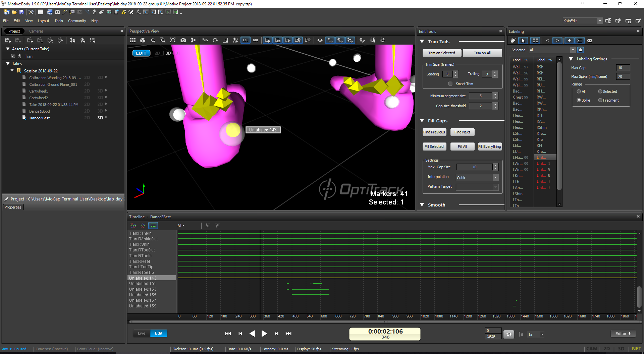This screenshot has width=644, height=354.
Task: Click the Trim on All button
Action: pos(482,53)
